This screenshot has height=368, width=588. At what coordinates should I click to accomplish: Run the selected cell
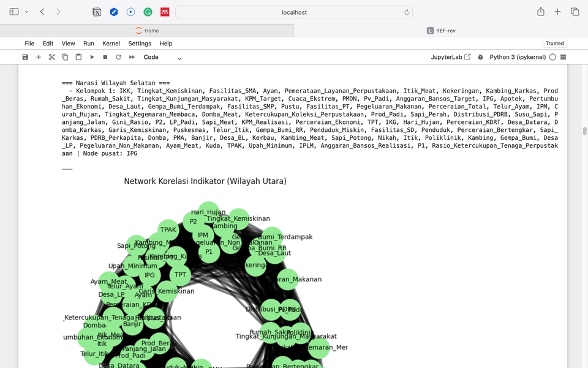coord(92,57)
